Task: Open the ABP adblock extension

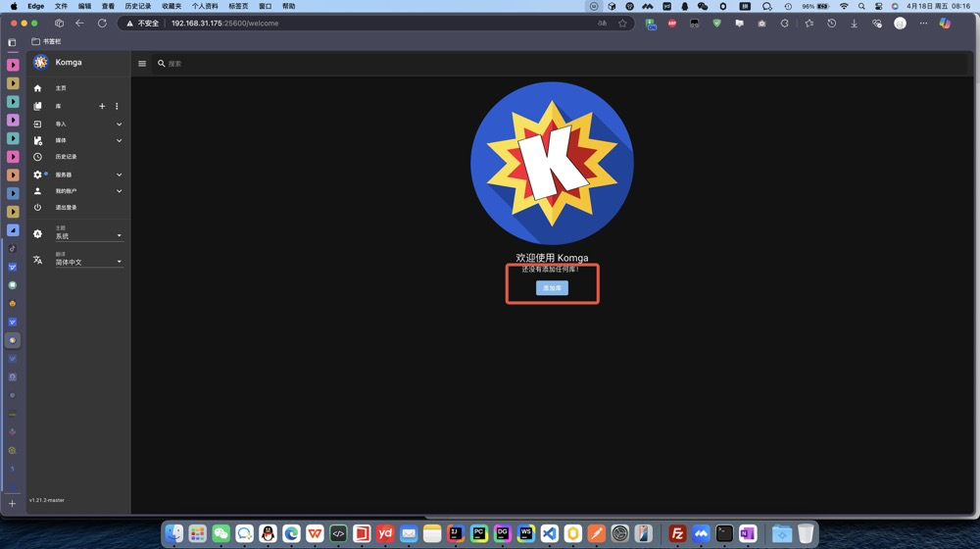Action: click(x=672, y=24)
